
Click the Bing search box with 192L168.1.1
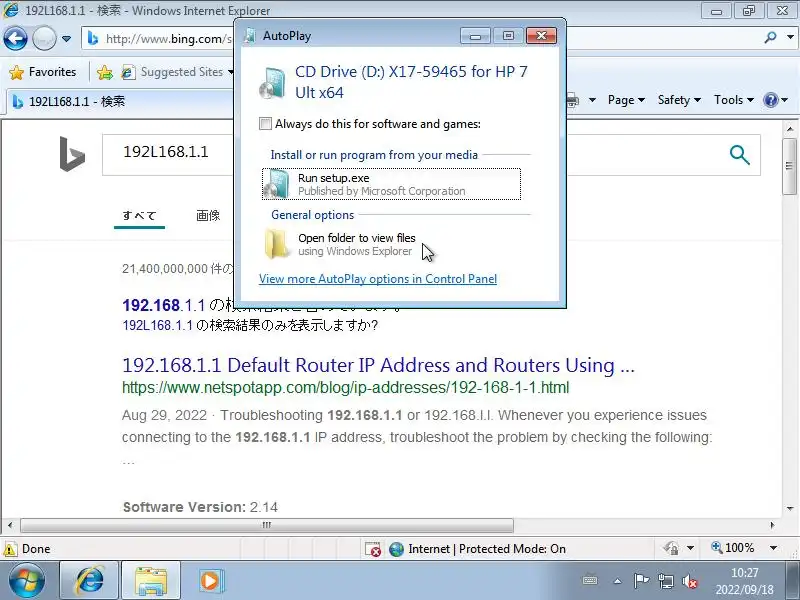point(168,155)
